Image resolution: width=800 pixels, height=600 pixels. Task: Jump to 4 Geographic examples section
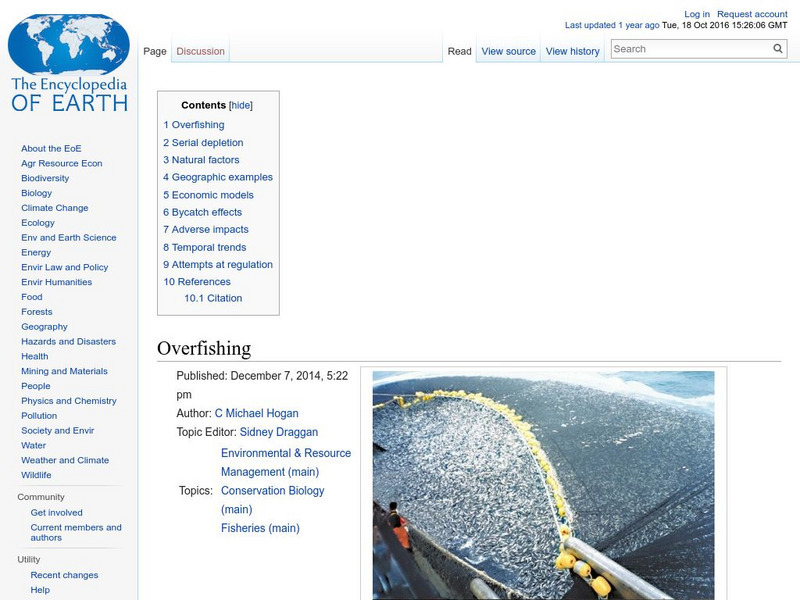(218, 177)
